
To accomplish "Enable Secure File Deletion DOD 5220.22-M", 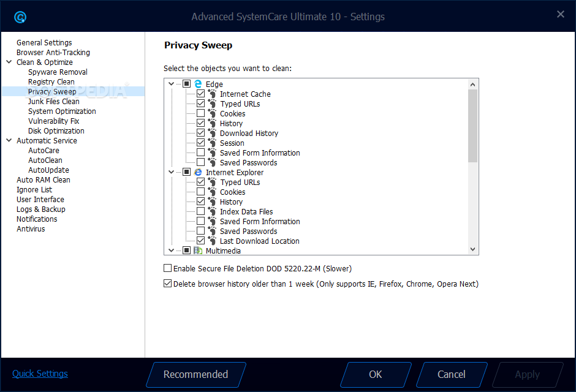I will [x=167, y=268].
